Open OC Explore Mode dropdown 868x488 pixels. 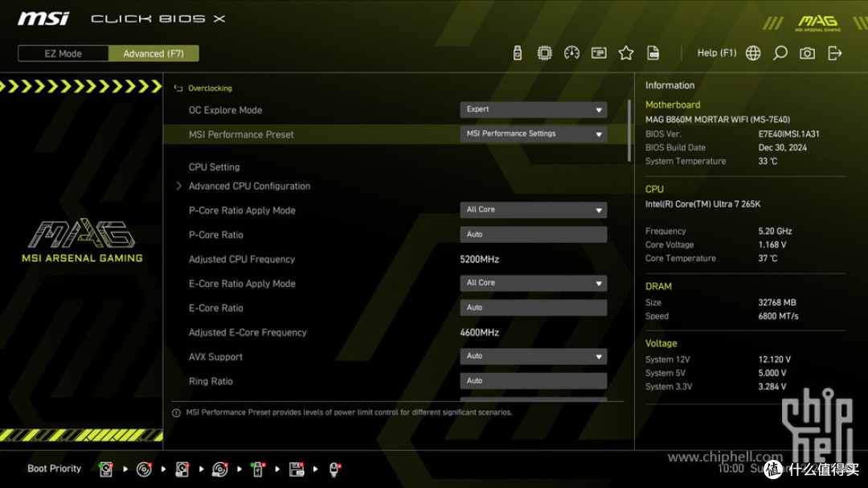point(533,109)
